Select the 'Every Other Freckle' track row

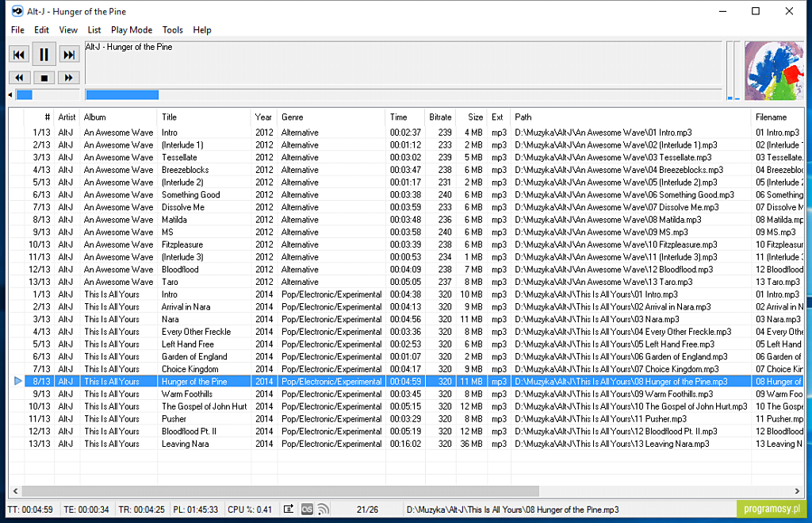point(406,332)
